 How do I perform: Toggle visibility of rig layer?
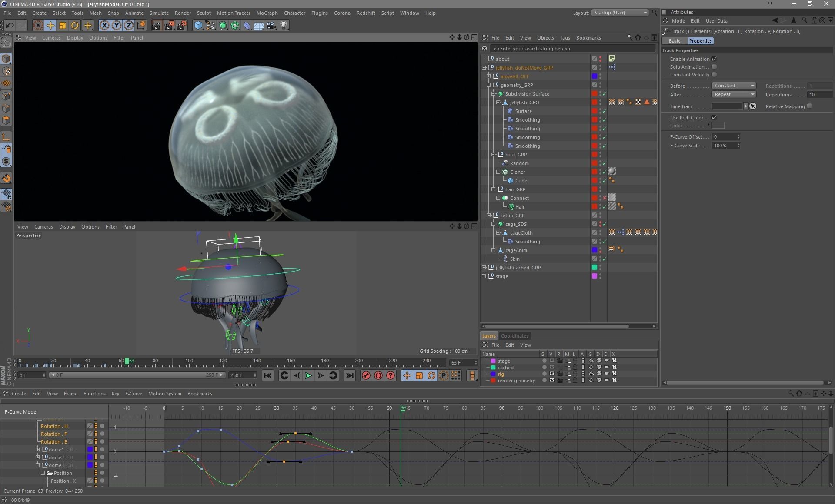[552, 374]
